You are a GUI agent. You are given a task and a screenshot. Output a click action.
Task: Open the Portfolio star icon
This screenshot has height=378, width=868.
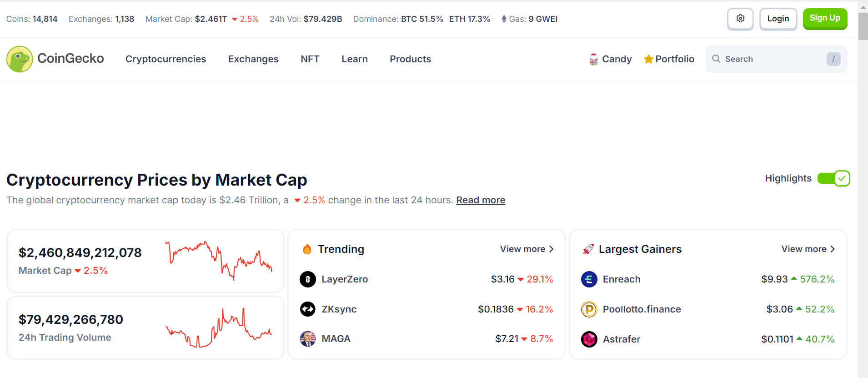point(648,59)
